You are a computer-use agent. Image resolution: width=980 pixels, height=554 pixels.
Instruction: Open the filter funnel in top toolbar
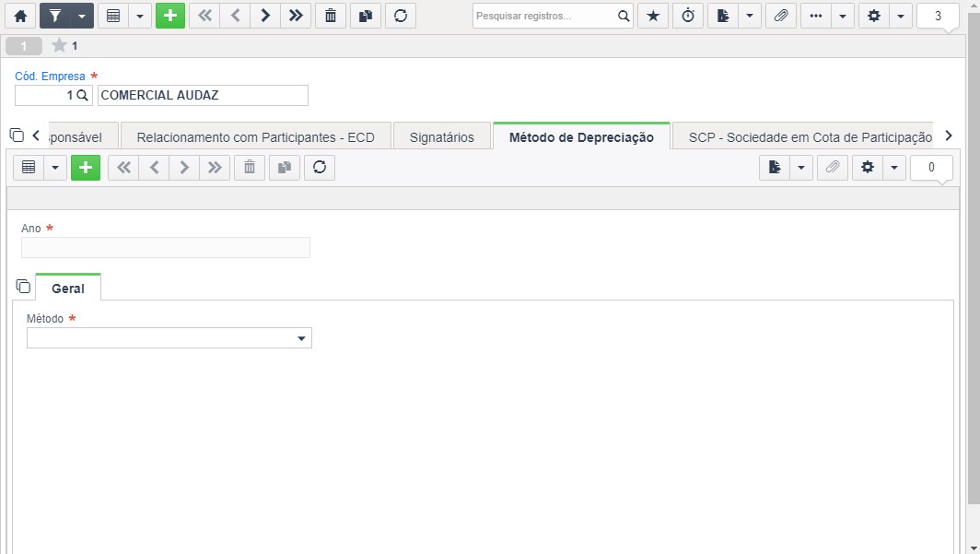[x=55, y=17]
